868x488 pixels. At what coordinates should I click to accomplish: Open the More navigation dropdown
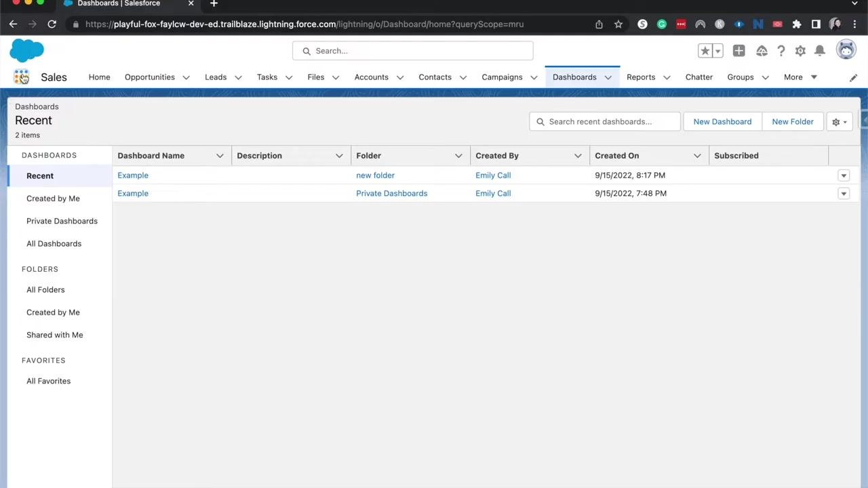[801, 77]
